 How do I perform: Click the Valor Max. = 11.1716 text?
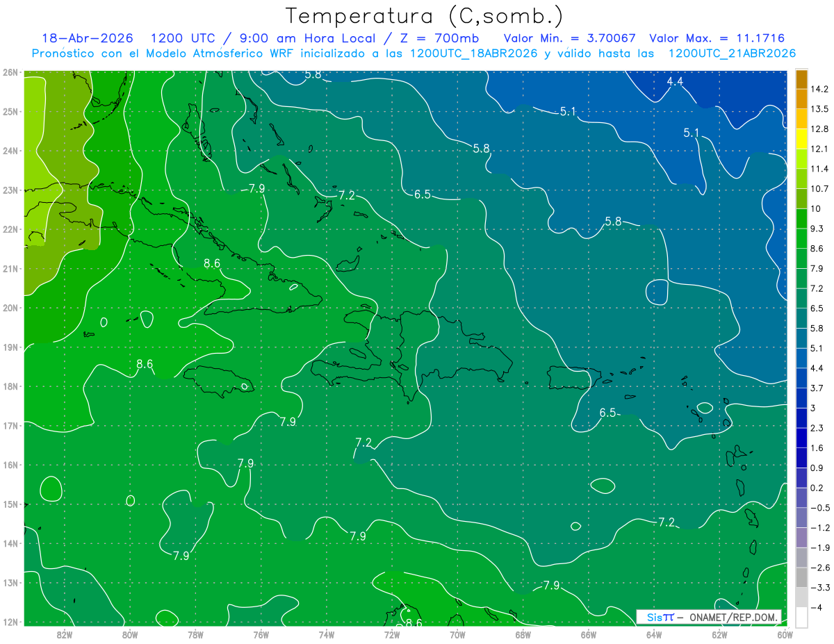click(x=717, y=38)
